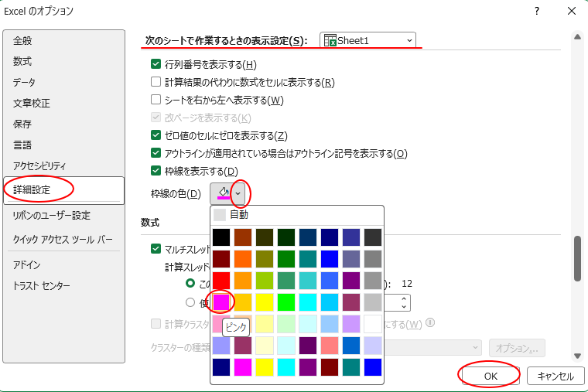The image size is (588, 392).
Task: Select the sea green swatch
Action: click(x=286, y=281)
